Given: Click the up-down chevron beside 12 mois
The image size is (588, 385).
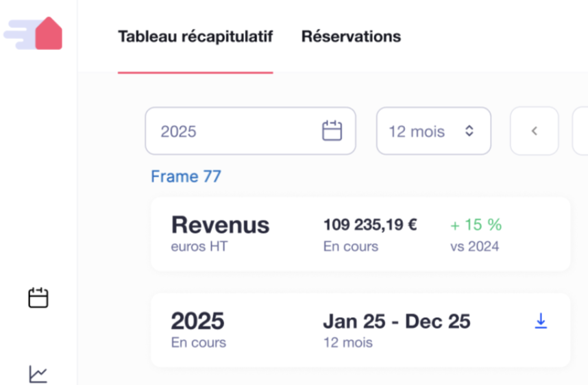Looking at the screenshot, I should [469, 131].
